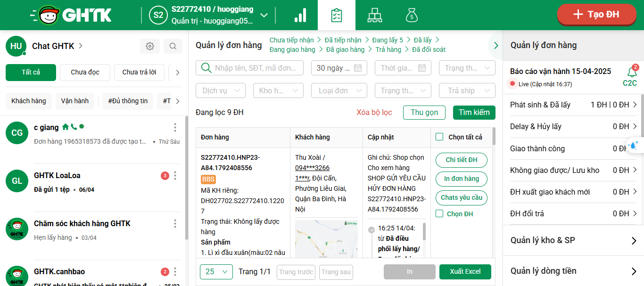Click the 'Xuất Excel' button
This screenshot has height=286, width=644.
(465, 272)
